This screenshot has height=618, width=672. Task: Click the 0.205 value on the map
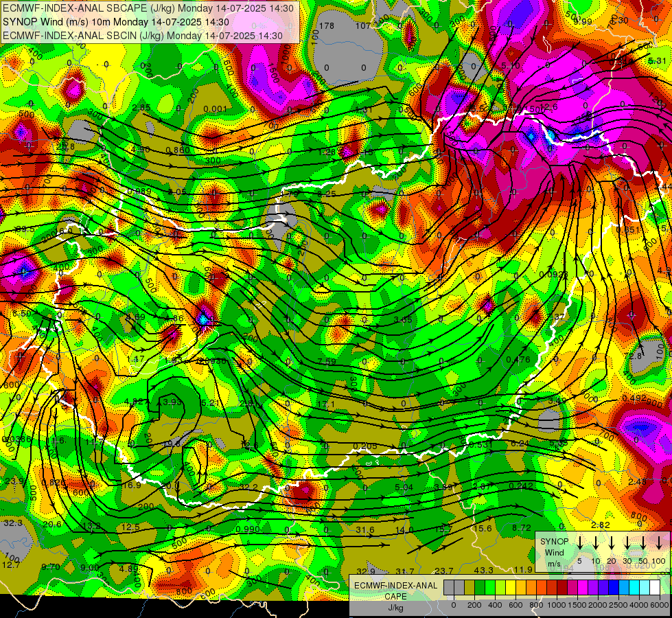[365, 446]
